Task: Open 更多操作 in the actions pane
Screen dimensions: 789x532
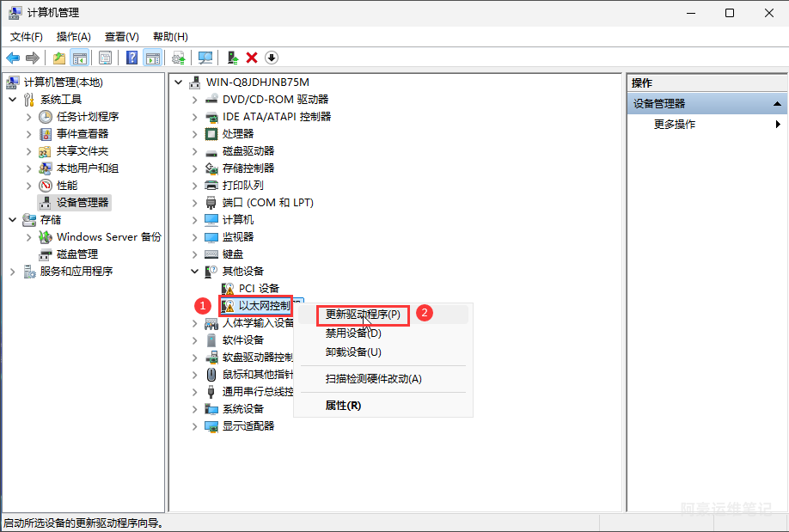Action: coord(675,125)
